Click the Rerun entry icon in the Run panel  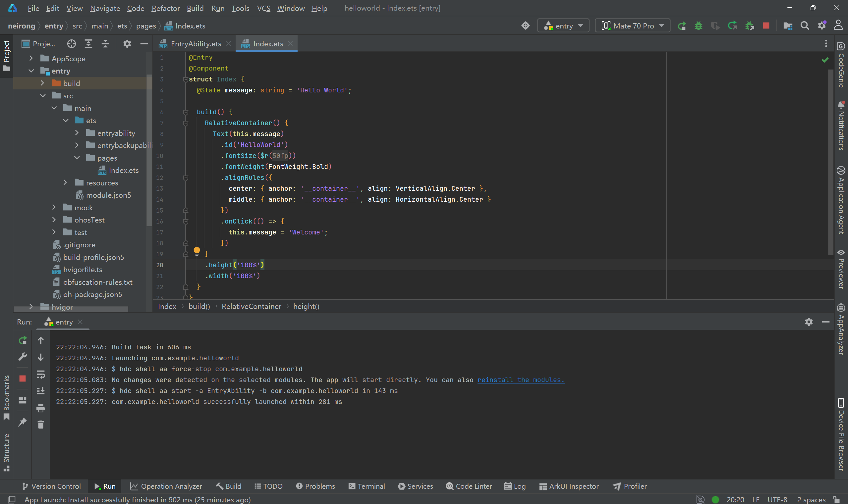23,340
